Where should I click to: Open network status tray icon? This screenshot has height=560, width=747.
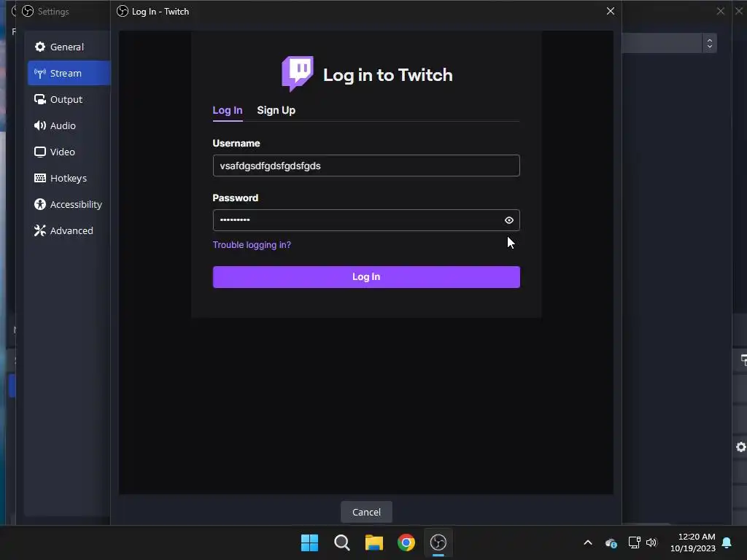[x=634, y=542]
